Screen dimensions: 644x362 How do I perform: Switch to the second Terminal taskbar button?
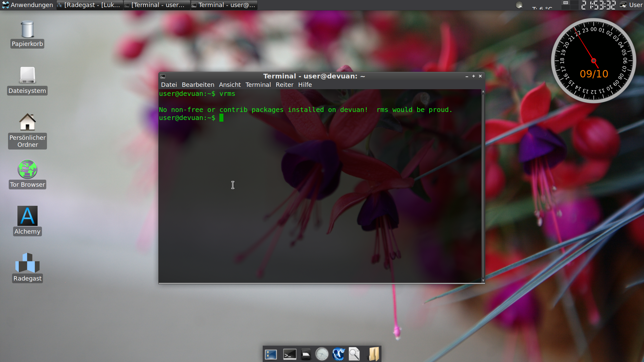click(x=224, y=5)
